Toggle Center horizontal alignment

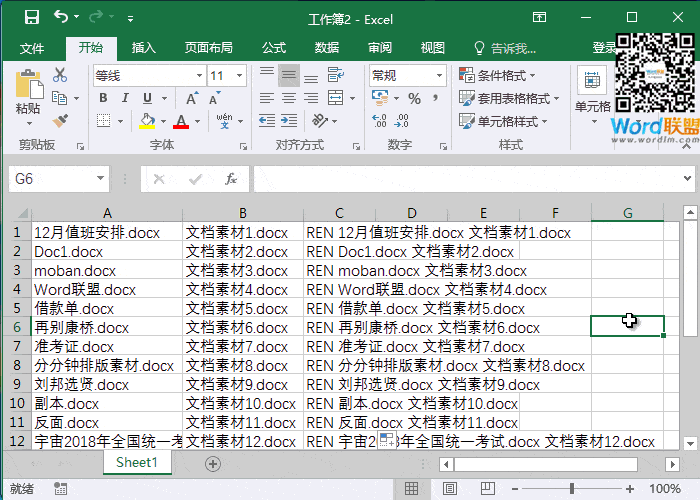click(289, 98)
